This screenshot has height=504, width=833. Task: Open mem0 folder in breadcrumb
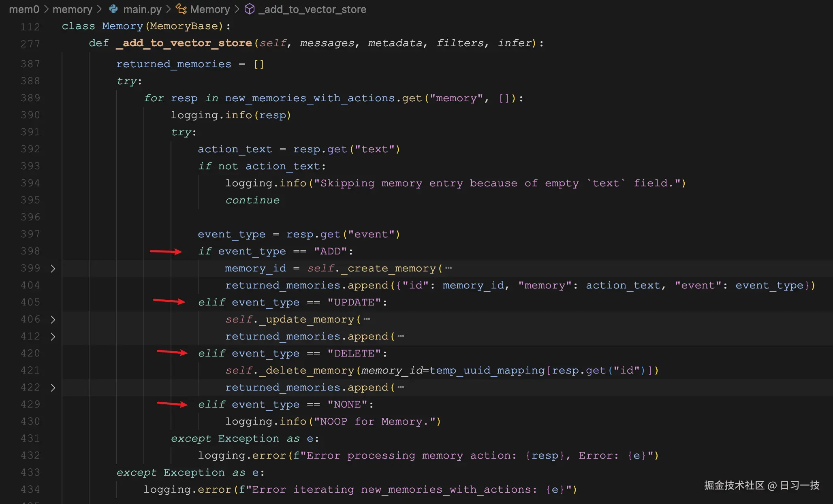click(24, 9)
